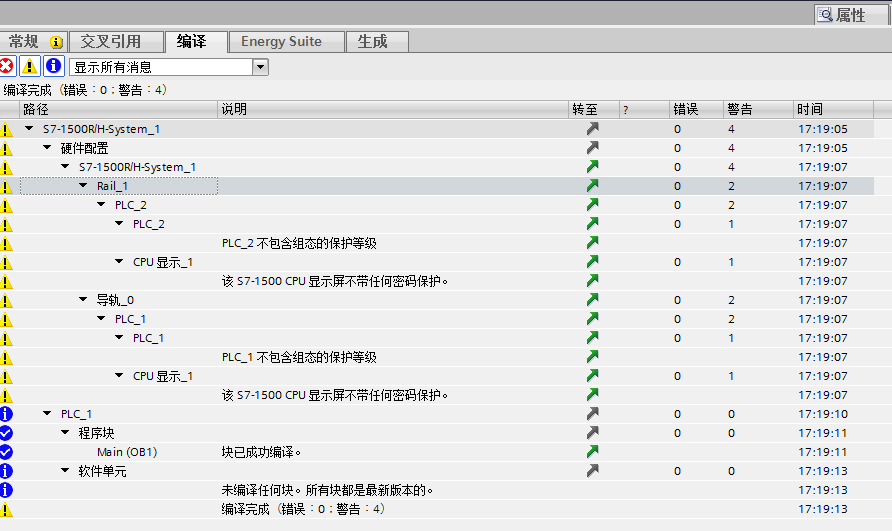This screenshot has height=531, width=892.
Task: Click the ? column header
Action: 644,109
